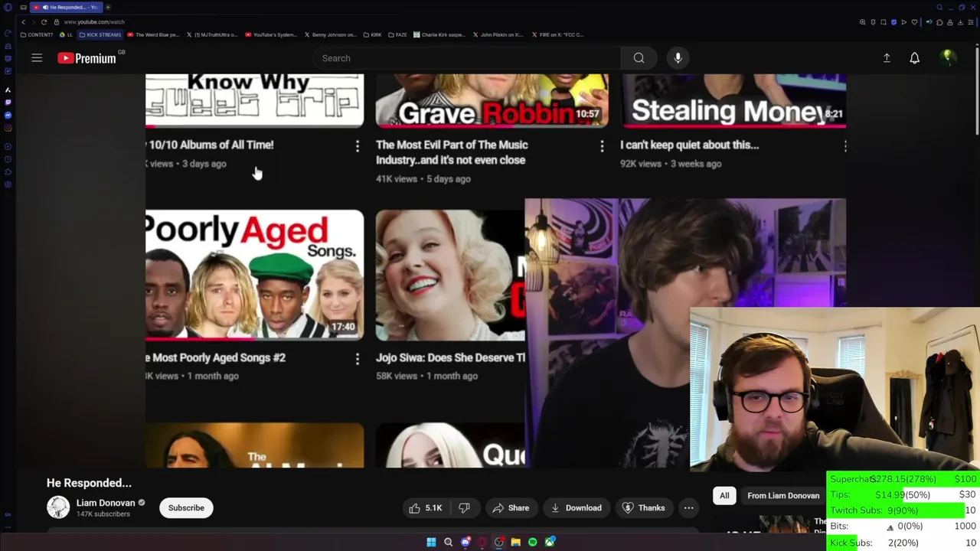Open 'Stealing Money' video thumbnail
The width and height of the screenshot is (980, 551).
pyautogui.click(x=733, y=100)
